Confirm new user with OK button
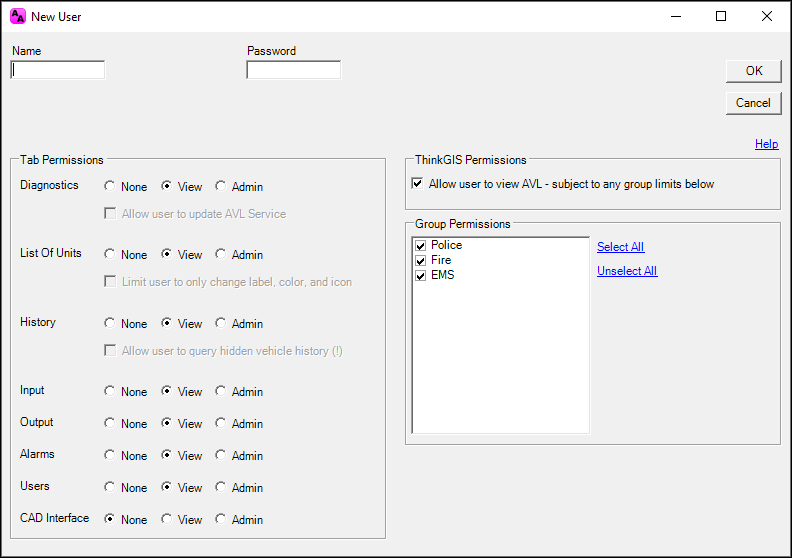 point(754,71)
